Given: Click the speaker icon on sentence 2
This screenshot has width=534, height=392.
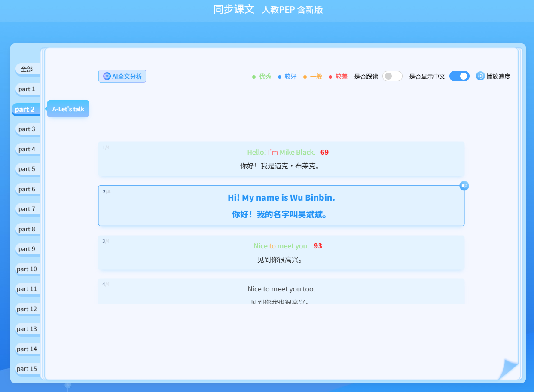Looking at the screenshot, I should tap(464, 186).
